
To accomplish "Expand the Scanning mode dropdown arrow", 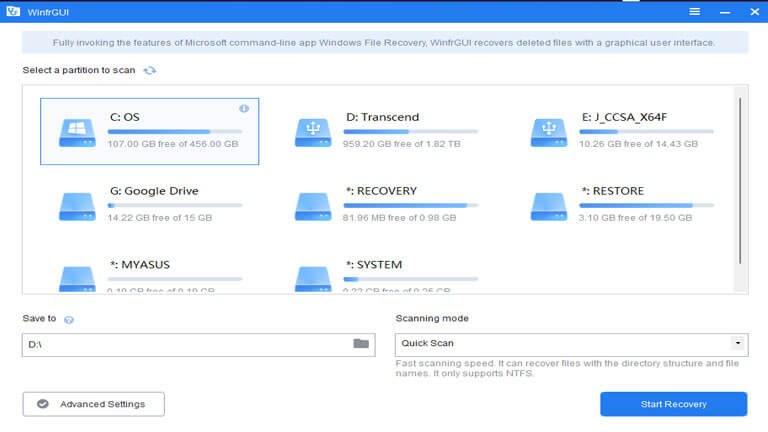I will click(738, 343).
